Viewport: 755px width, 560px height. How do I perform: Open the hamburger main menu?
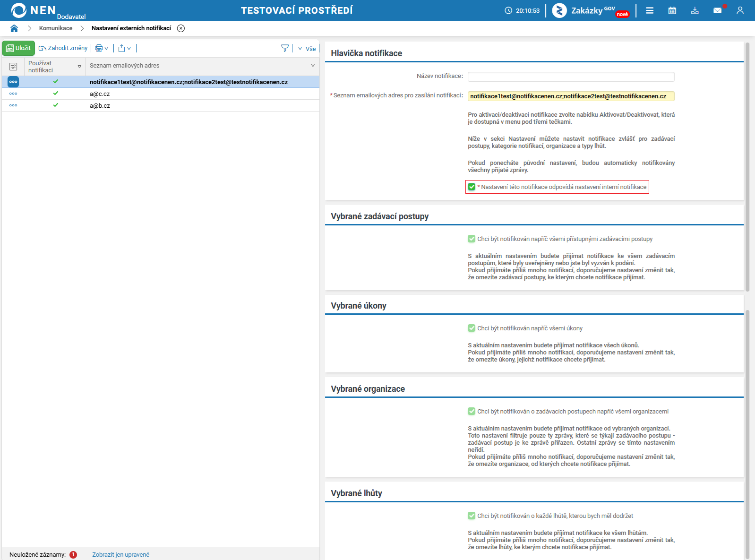(650, 10)
